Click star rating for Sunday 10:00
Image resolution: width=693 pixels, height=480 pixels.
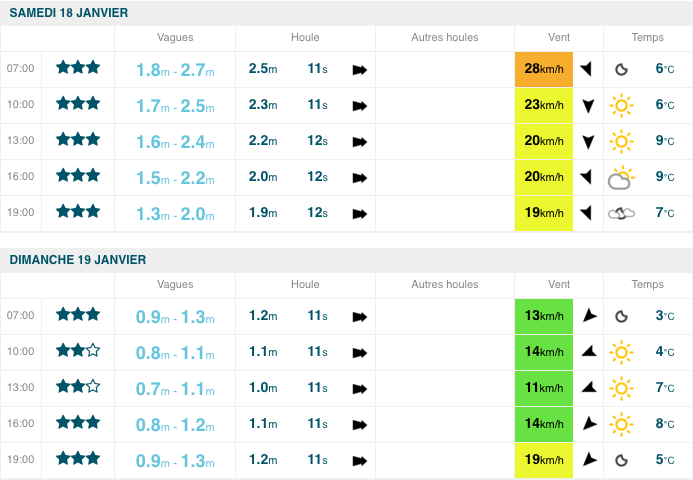click(x=78, y=351)
